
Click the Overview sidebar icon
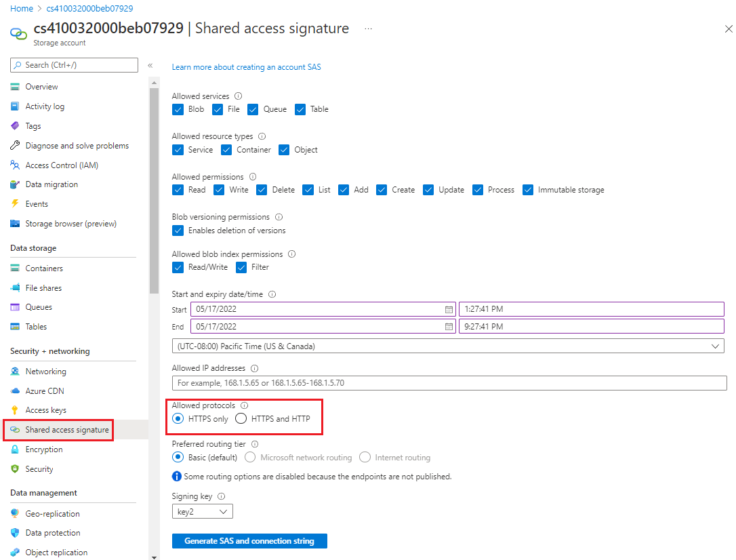pyautogui.click(x=15, y=87)
